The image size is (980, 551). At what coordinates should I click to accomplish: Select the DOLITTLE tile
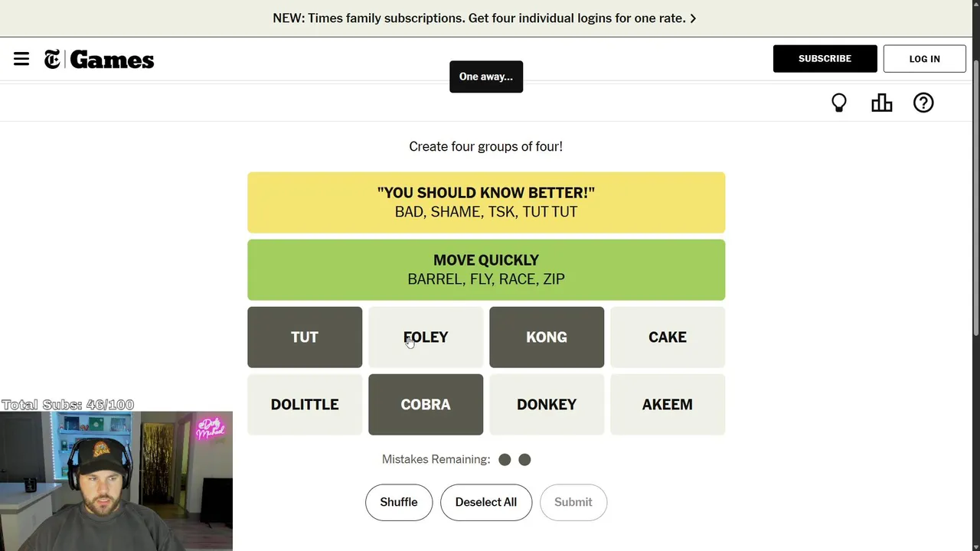305,404
